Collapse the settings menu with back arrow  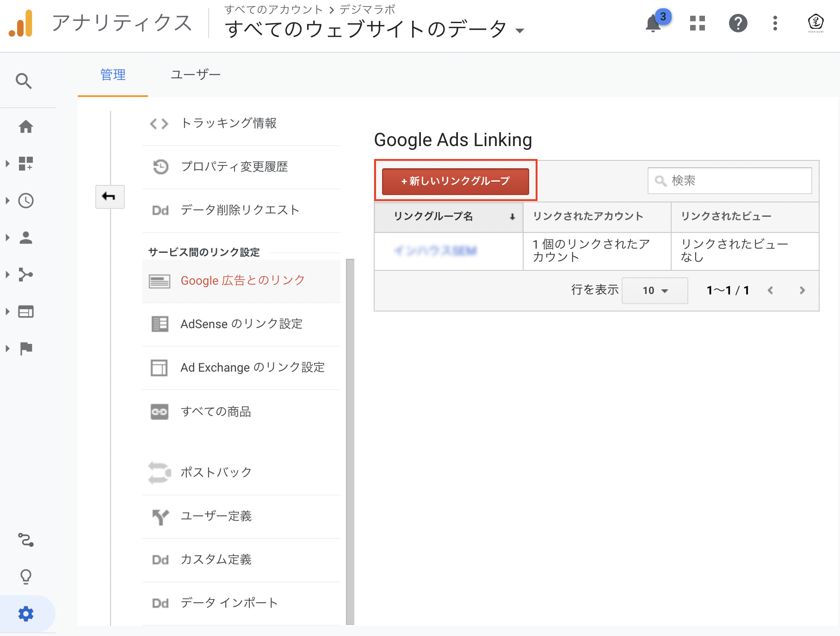110,196
